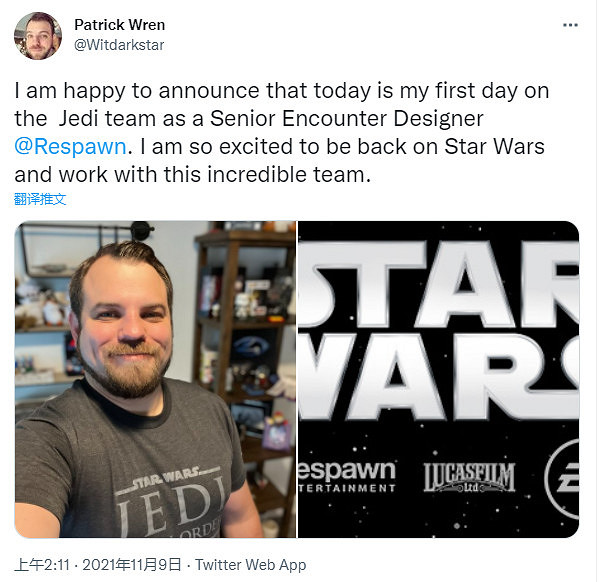Click the tweet text paragraph body
Screen dimensions: 599x582
point(282,133)
